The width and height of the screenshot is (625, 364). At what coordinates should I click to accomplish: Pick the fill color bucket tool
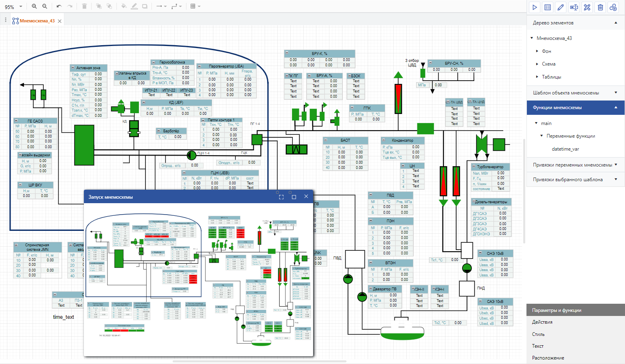click(x=124, y=7)
